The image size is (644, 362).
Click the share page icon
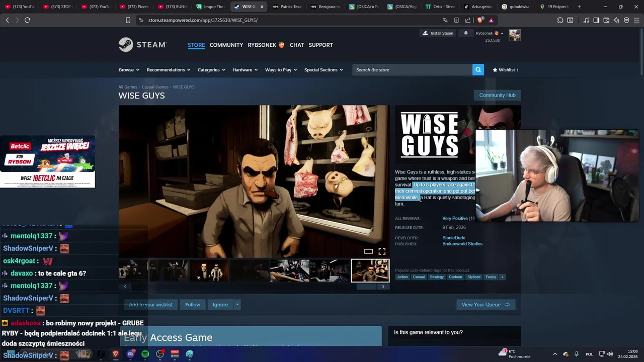[x=468, y=20]
